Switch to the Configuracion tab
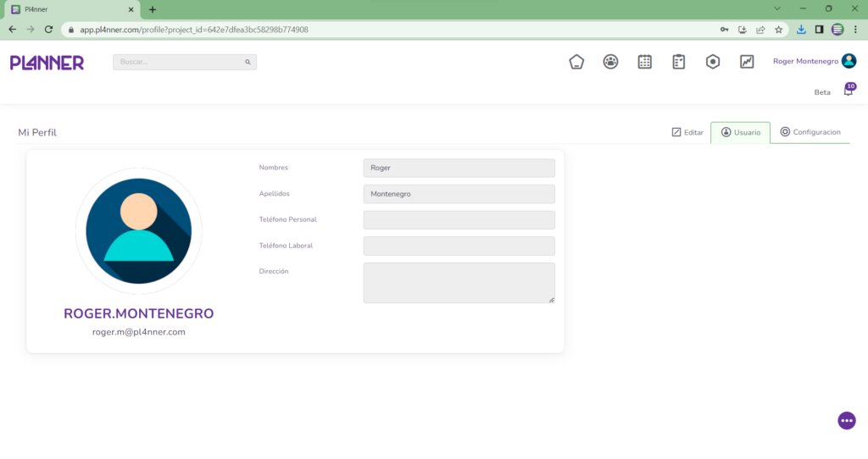Screen dimensions: 868x459 coord(810,132)
